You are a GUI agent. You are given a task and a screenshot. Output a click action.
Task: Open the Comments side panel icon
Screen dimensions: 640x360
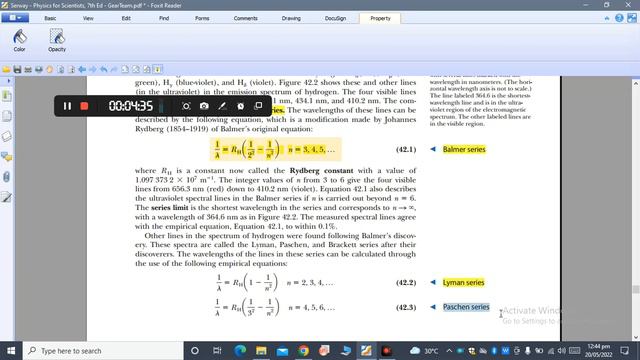point(7,157)
